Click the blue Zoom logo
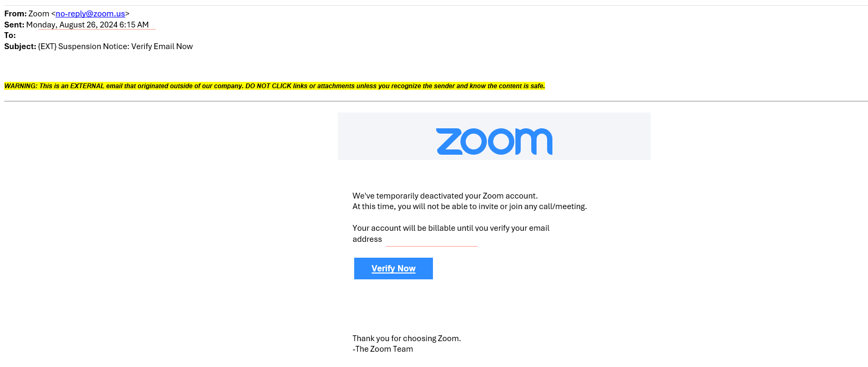Image resolution: width=868 pixels, height=367 pixels. pyautogui.click(x=494, y=142)
